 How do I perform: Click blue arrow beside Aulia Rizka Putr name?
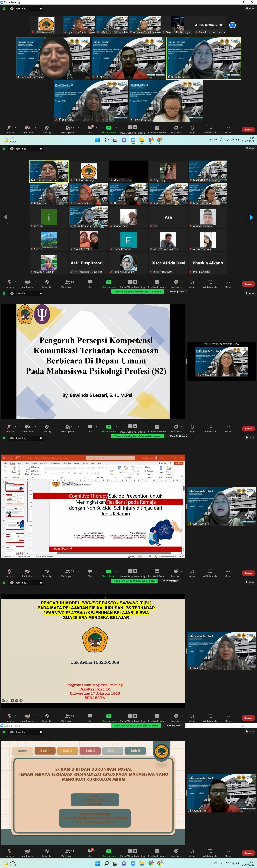click(x=233, y=25)
